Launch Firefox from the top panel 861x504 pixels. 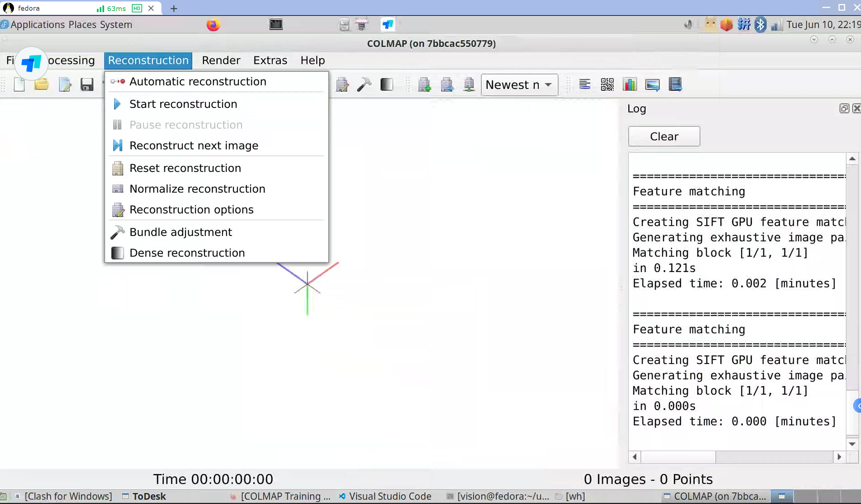pyautogui.click(x=213, y=25)
